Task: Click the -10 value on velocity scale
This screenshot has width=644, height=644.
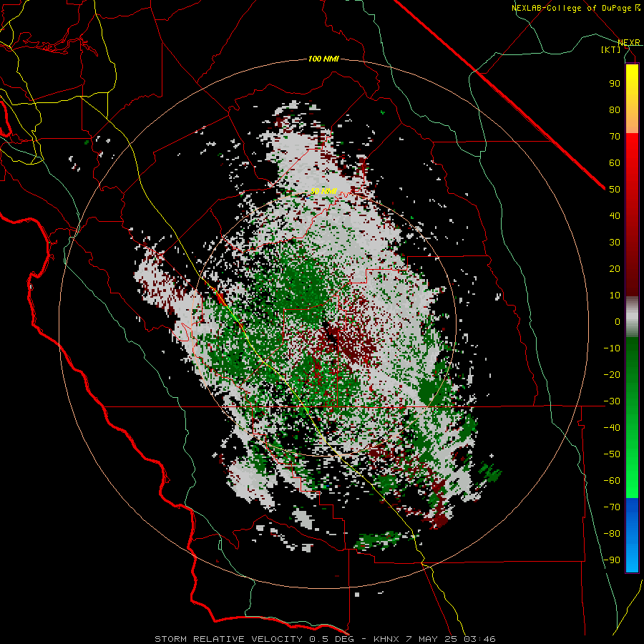Action: pyautogui.click(x=612, y=348)
